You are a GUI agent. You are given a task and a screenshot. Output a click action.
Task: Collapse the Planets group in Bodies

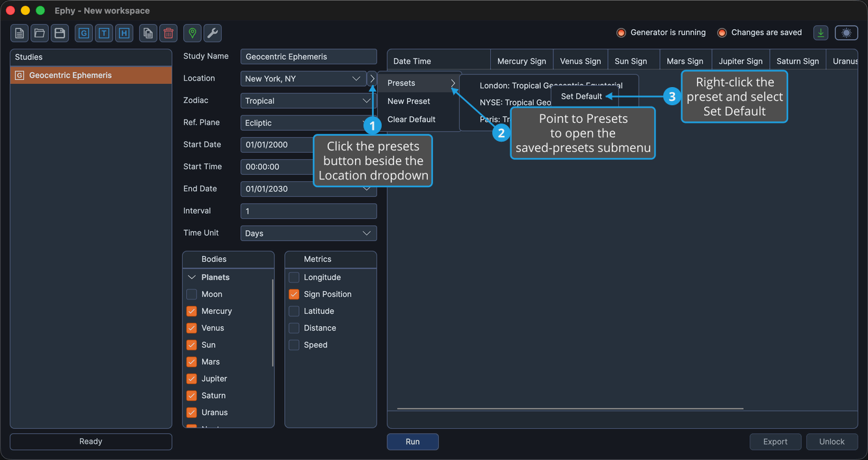pyautogui.click(x=192, y=277)
